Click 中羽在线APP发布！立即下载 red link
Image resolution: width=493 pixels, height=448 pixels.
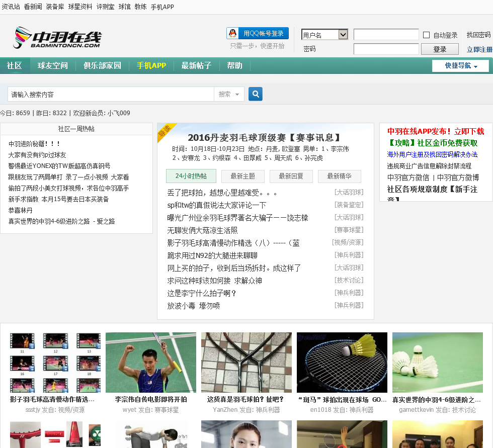tap(436, 131)
